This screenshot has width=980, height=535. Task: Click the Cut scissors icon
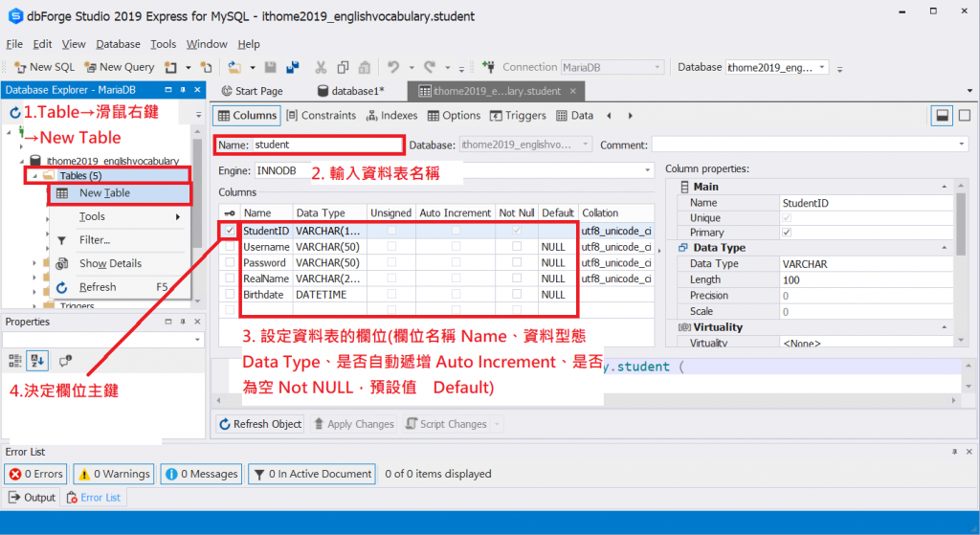coord(321,67)
